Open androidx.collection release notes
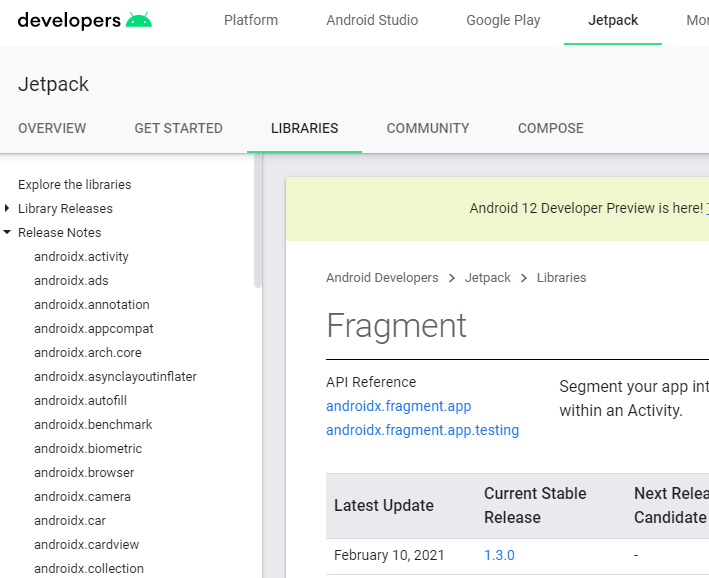The width and height of the screenshot is (709, 578). [89, 568]
